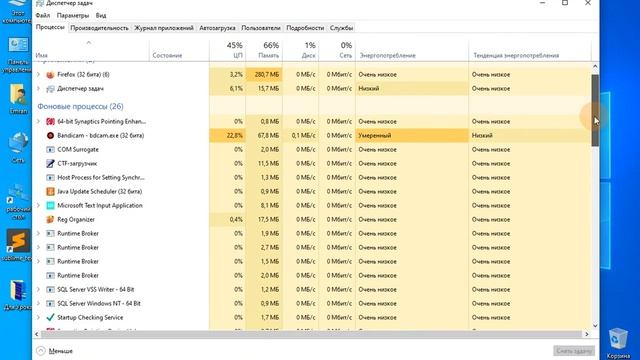Click the vertical scrollbar down arrow
Viewport: 640px width, 360px height.
[x=595, y=326]
